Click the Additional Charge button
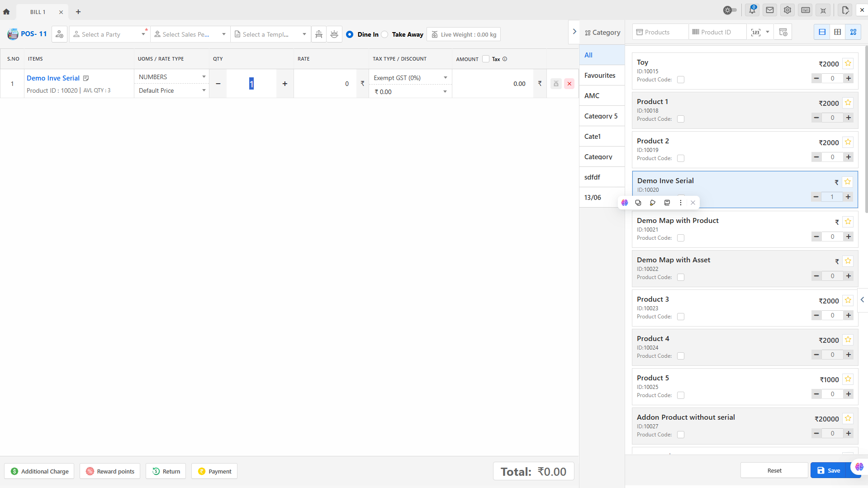 (x=39, y=471)
